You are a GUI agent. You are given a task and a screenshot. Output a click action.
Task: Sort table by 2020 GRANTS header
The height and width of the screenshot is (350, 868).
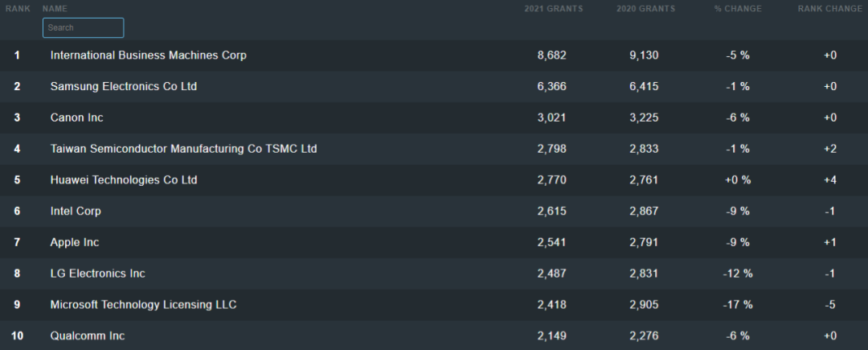645,9
